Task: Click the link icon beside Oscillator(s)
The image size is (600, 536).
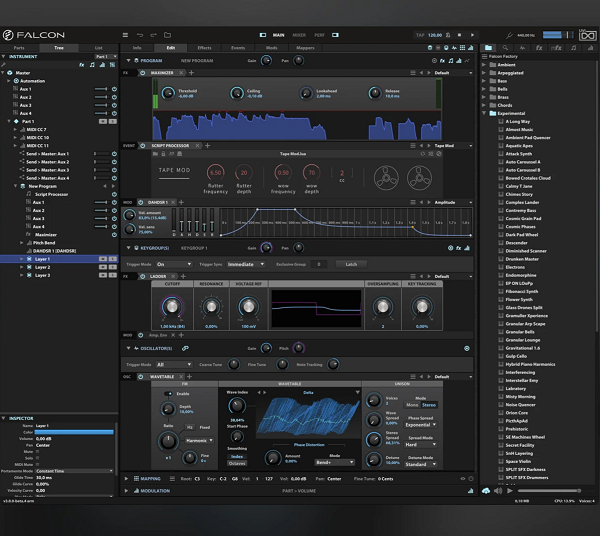Action: [185, 349]
